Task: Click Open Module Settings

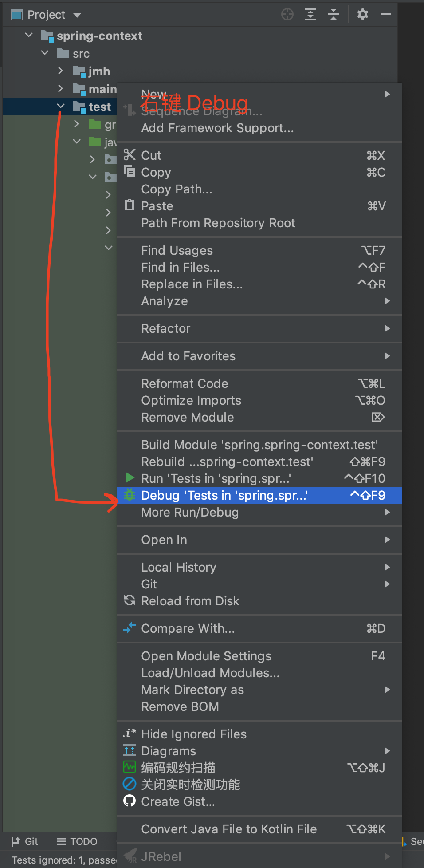Action: click(206, 656)
